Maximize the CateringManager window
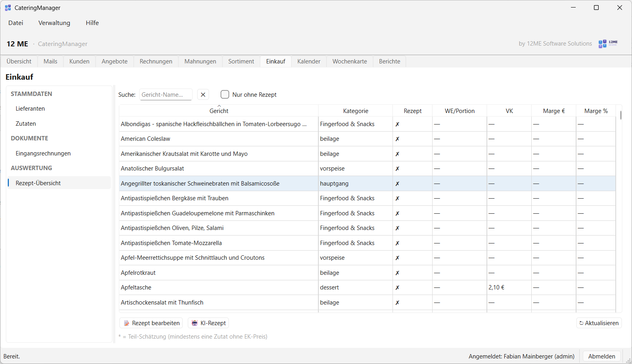This screenshot has height=364, width=632. point(596,8)
